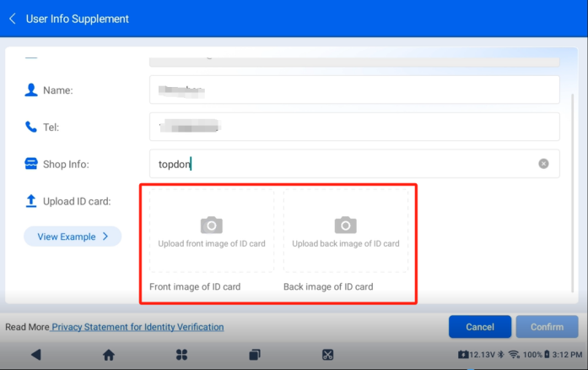The image size is (588, 370).
Task: Select the Tel input field
Action: tap(354, 127)
